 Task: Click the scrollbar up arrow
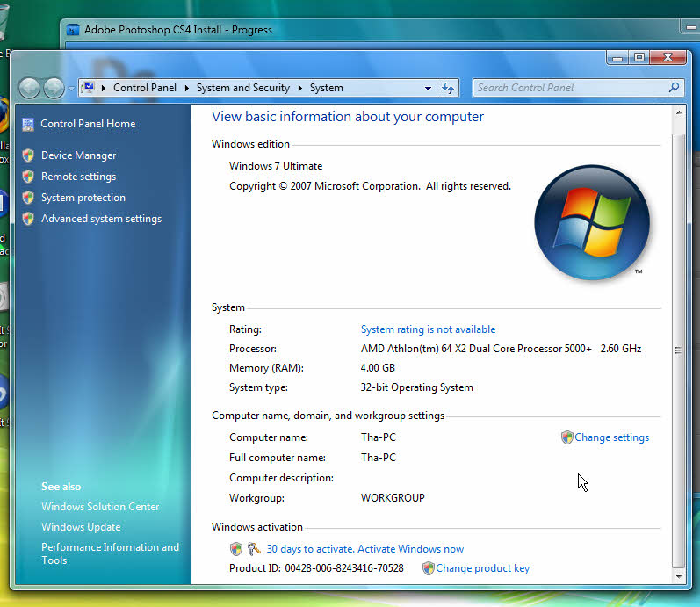click(679, 112)
